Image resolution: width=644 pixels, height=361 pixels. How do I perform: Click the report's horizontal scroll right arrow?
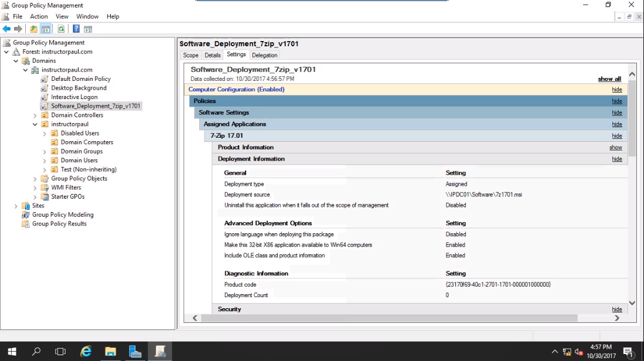617,318
